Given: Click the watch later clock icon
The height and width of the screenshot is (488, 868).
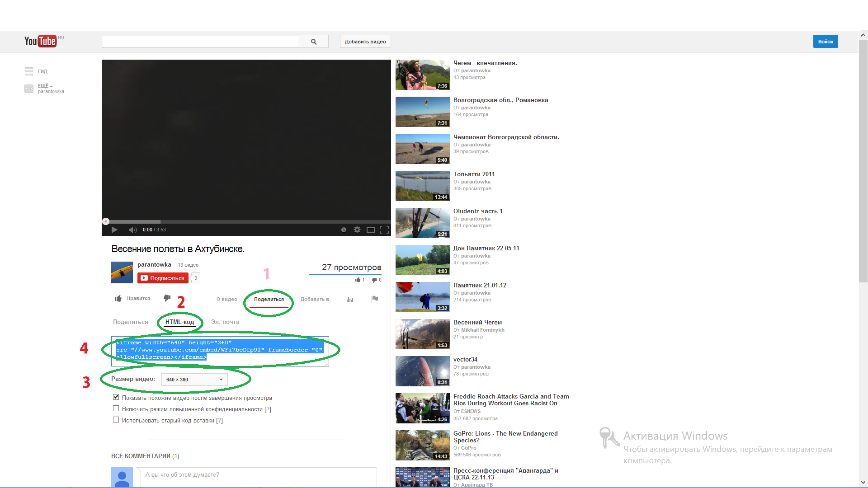Looking at the screenshot, I should coord(344,230).
